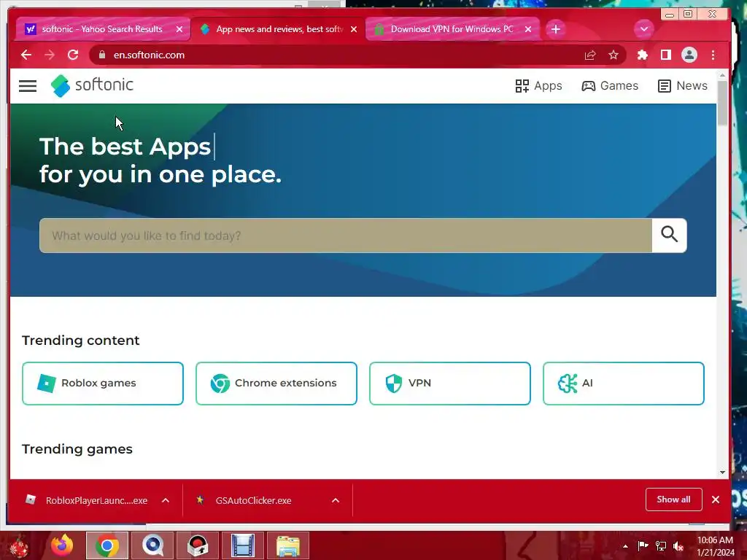
Task: Click the Trending content heading
Action: coord(80,340)
